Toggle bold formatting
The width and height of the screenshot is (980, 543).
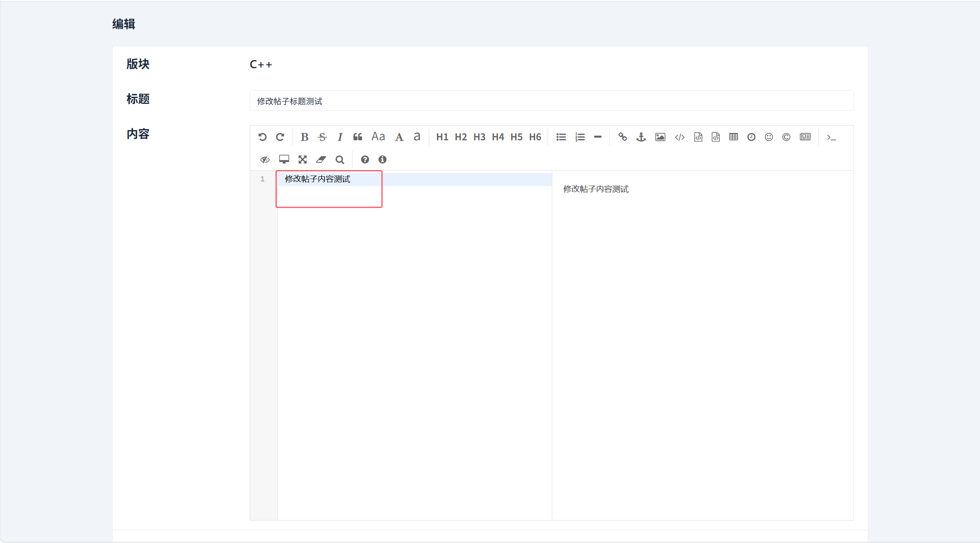[304, 137]
